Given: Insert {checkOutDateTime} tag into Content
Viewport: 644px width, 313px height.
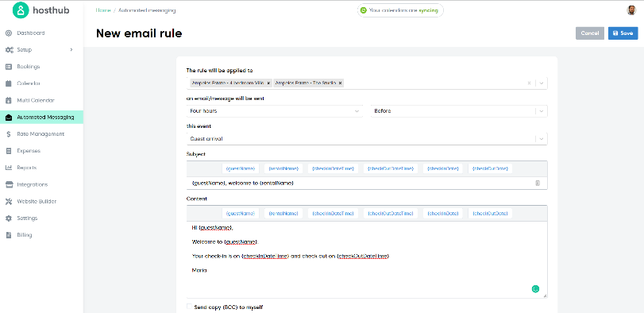Looking at the screenshot, I should click(391, 213).
